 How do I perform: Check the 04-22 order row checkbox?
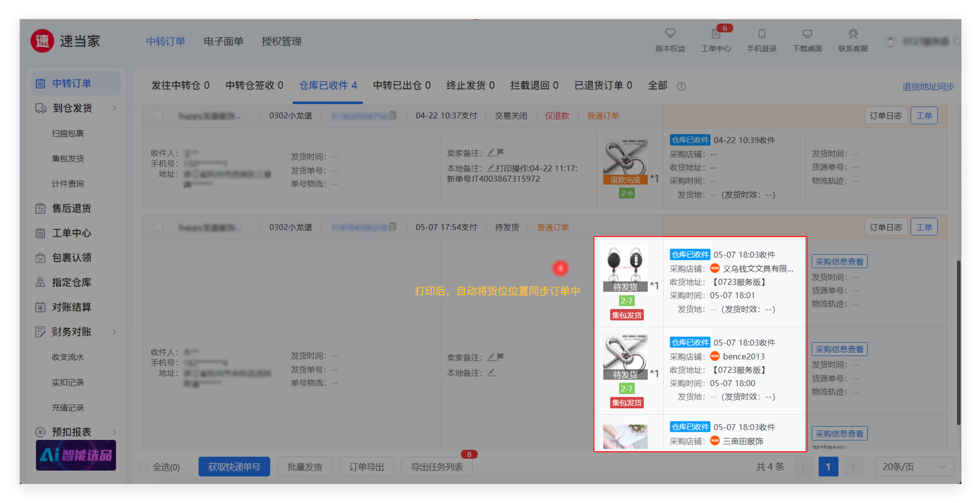(158, 115)
